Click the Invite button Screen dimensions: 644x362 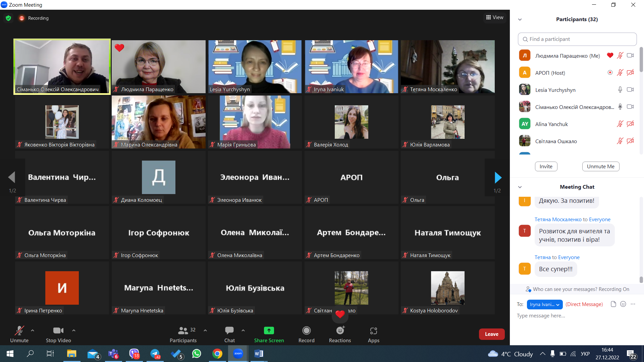click(x=546, y=167)
